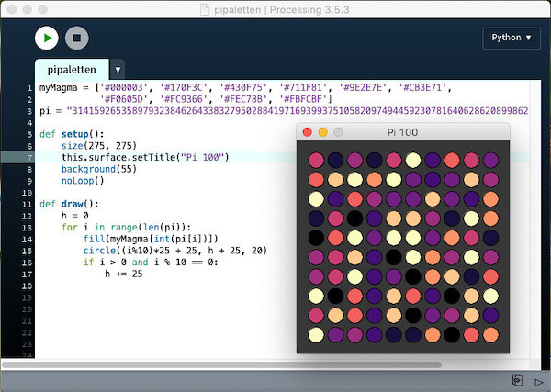Click the '#000003' color string in myMagma list
551x392 pixels.
(x=122, y=87)
